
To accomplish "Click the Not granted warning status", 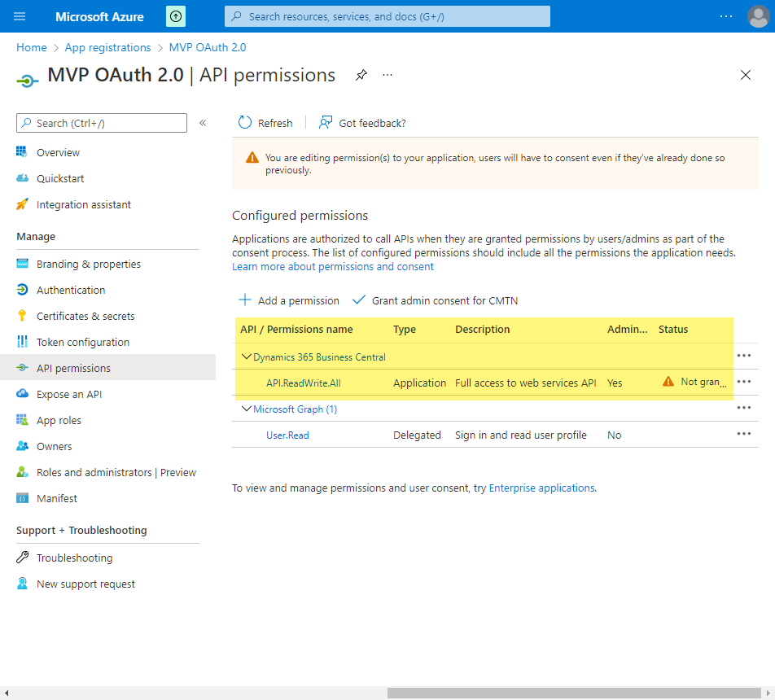I will pyautogui.click(x=695, y=382).
